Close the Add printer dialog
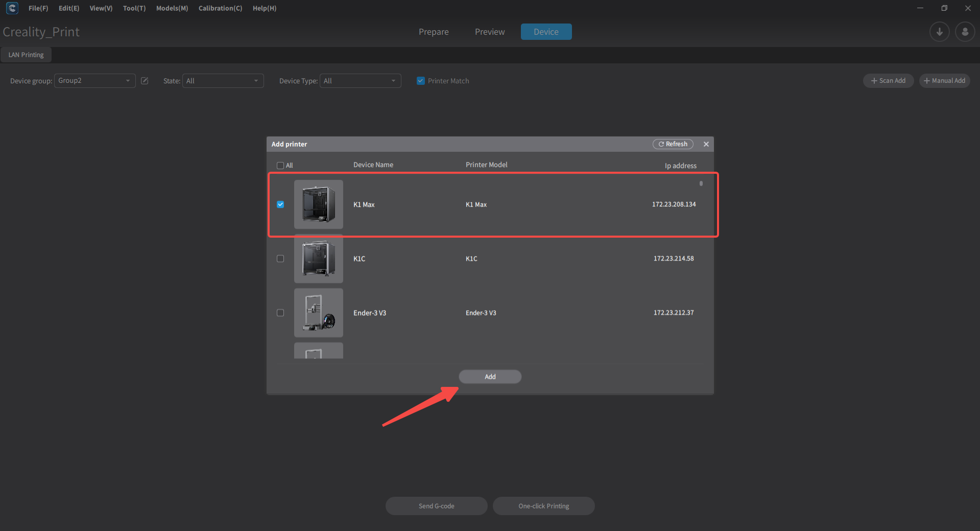Viewport: 980px width, 531px height. tap(706, 144)
